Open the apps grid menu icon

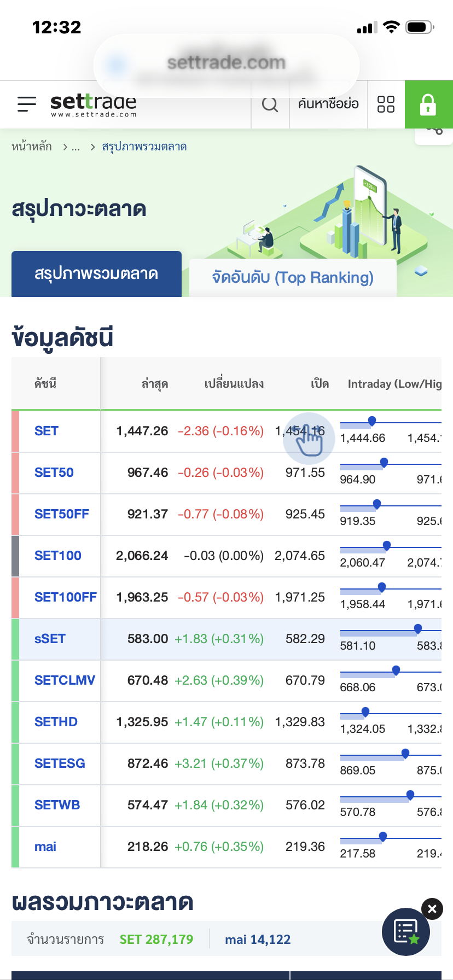pyautogui.click(x=386, y=104)
